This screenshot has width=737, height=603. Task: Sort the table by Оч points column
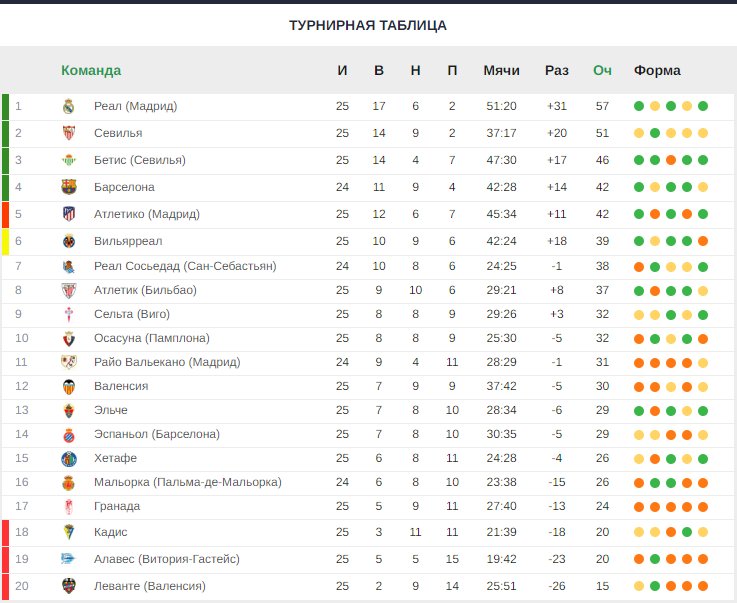click(x=602, y=70)
